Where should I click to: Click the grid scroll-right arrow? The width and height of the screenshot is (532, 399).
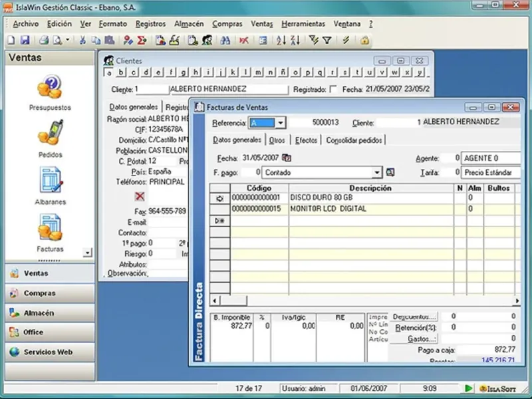(x=517, y=301)
